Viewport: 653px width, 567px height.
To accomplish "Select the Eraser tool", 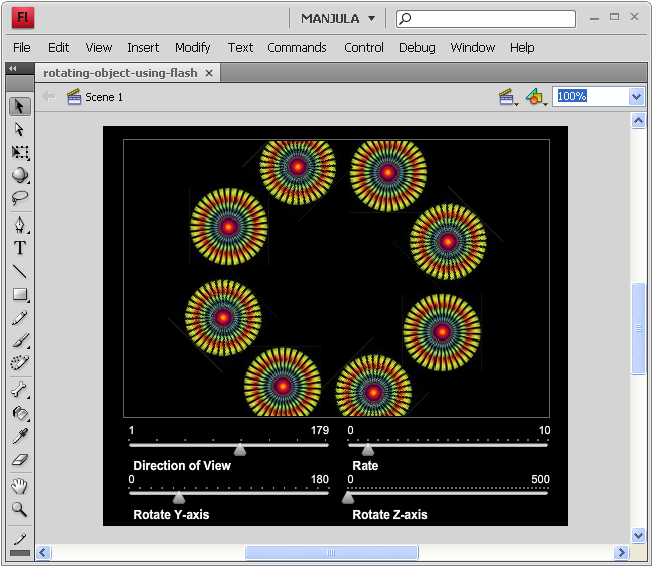I will tap(19, 460).
